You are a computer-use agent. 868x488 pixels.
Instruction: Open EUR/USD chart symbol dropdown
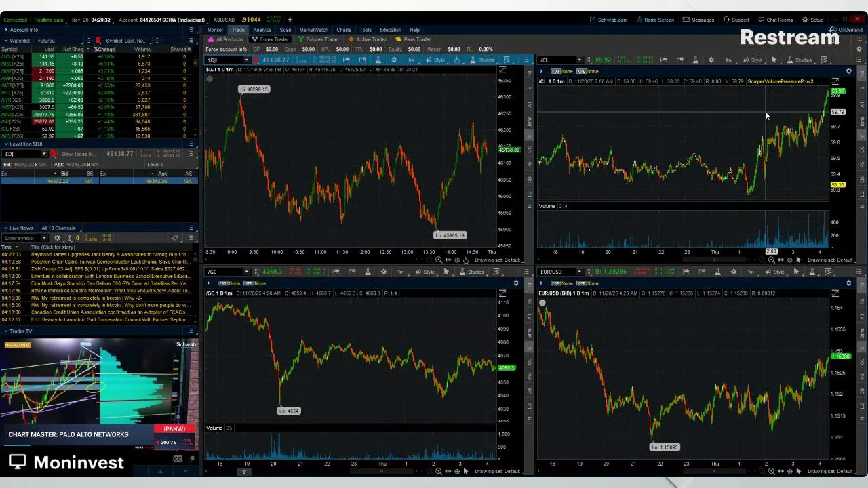(579, 272)
